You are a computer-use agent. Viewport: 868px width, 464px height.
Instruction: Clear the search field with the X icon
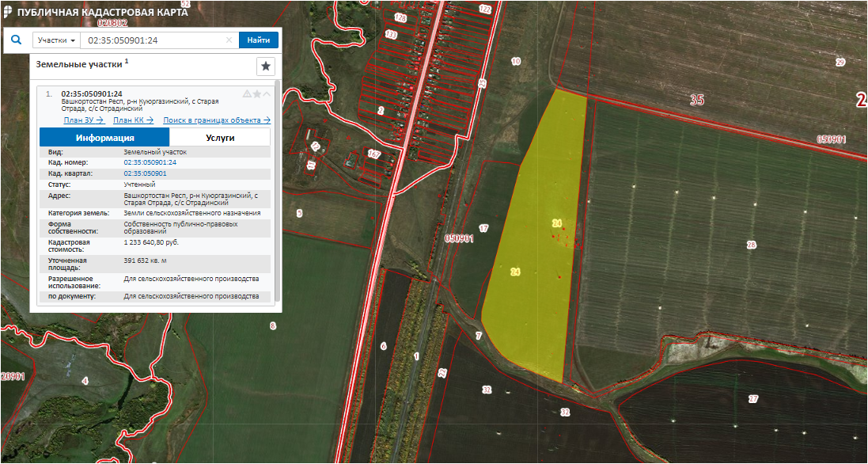pos(229,40)
